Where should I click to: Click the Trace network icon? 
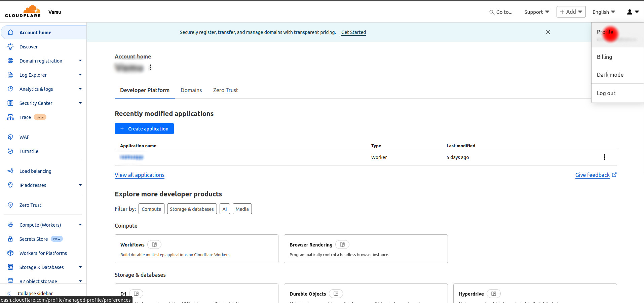[10, 117]
